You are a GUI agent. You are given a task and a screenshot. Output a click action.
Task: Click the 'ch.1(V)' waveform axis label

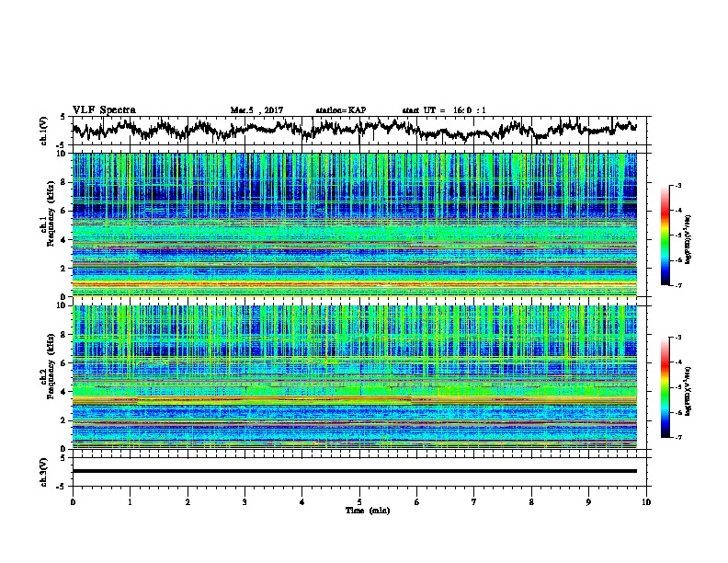(43, 131)
